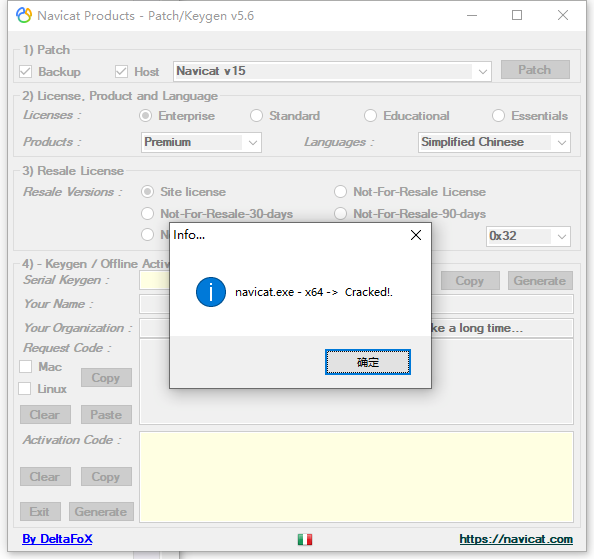Viewport: 594px width, 559px height.
Task: Close the Patch/Keygen main window
Action: 563,16
